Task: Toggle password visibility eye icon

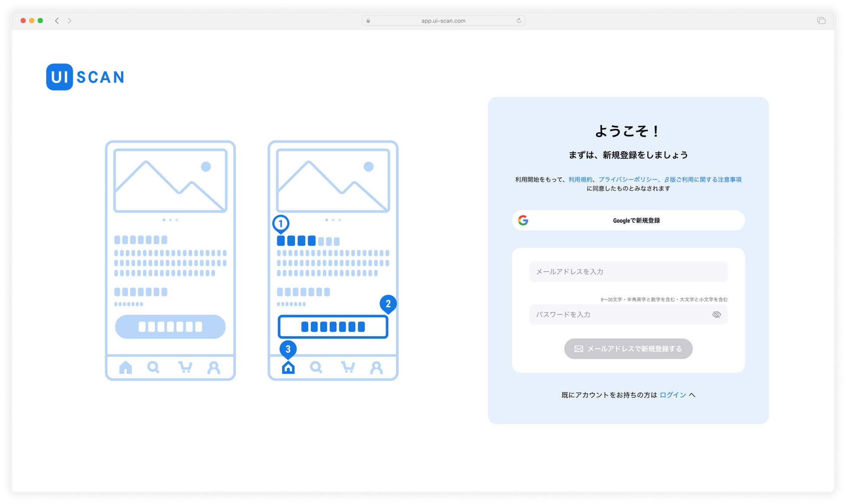Action: click(716, 314)
